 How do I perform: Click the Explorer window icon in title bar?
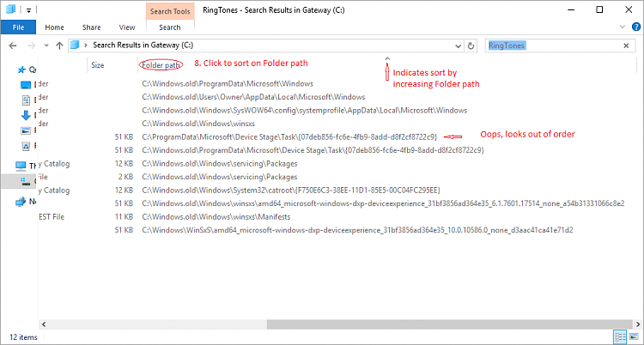click(x=10, y=9)
